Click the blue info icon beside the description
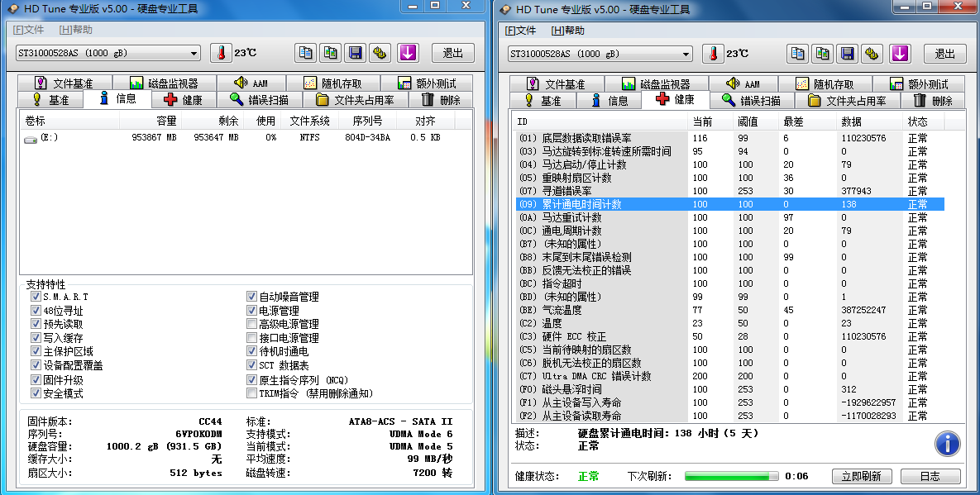980x495 pixels. 947,444
